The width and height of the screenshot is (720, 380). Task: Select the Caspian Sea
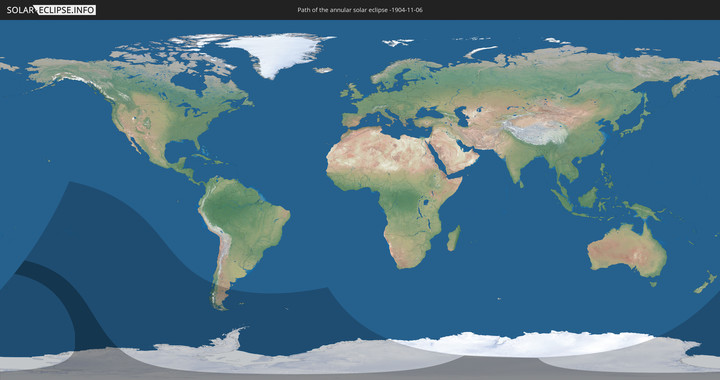[x=463, y=117]
